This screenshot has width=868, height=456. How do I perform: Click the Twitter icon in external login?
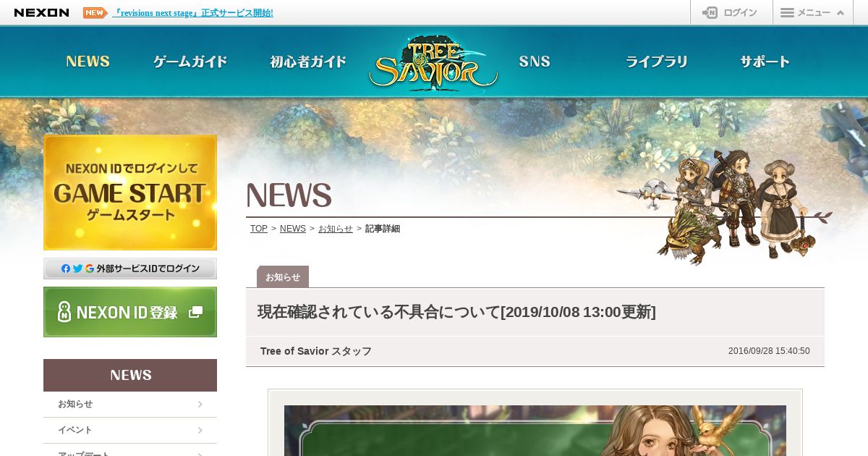click(77, 269)
